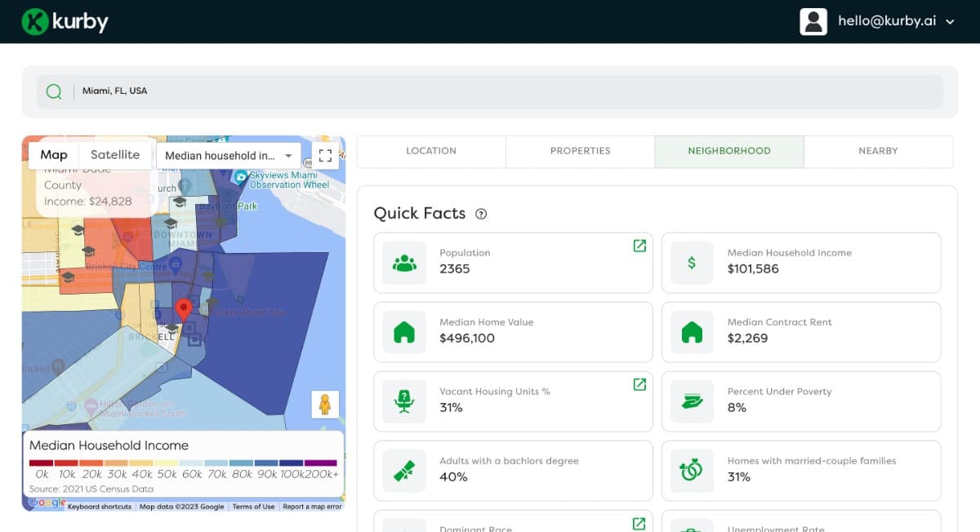
Task: Click the Median Home Value house icon
Action: (x=404, y=332)
